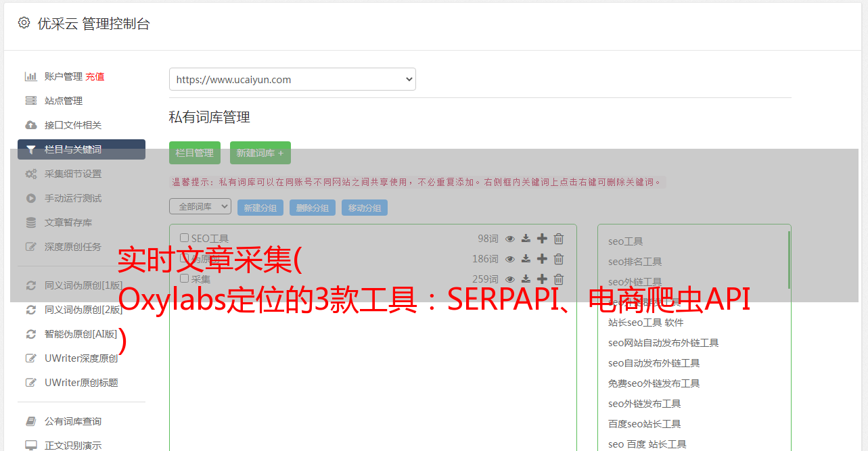Click the 新建词库 + button

tap(260, 153)
